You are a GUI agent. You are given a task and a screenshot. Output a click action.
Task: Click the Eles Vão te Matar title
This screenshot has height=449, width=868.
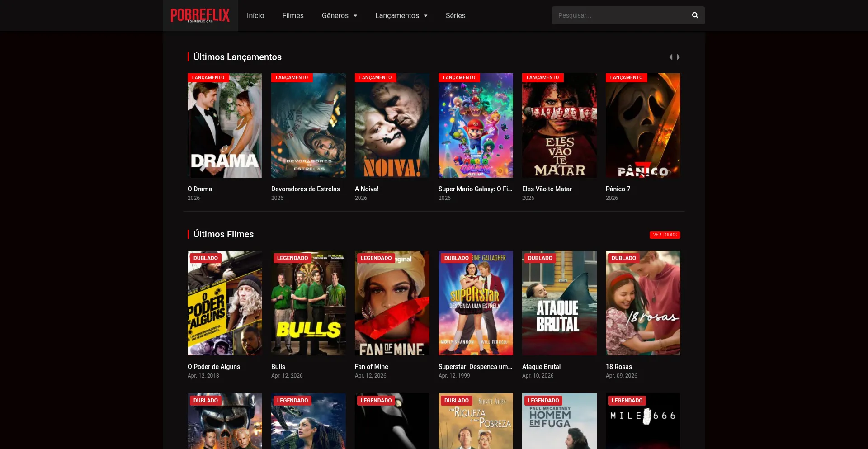[x=547, y=189]
